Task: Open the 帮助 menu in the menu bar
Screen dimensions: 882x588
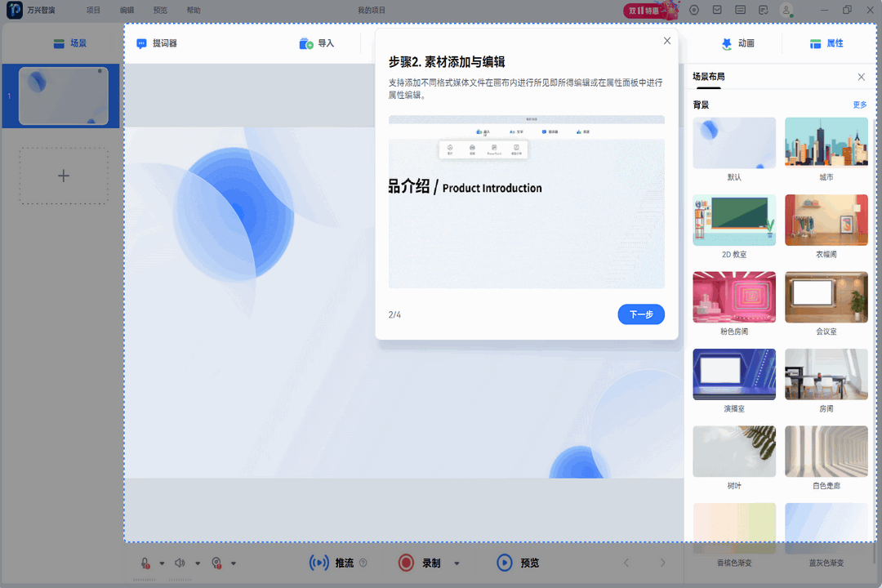Action: [194, 10]
